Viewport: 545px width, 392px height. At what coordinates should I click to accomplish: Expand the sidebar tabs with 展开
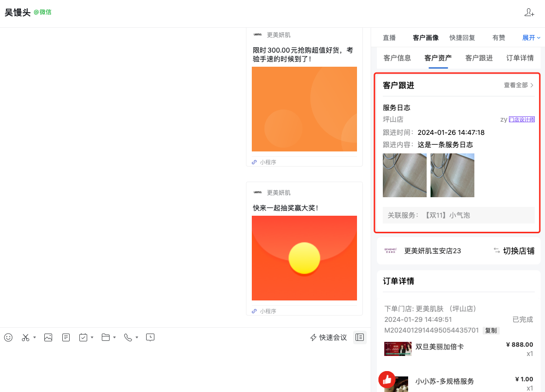[531, 37]
